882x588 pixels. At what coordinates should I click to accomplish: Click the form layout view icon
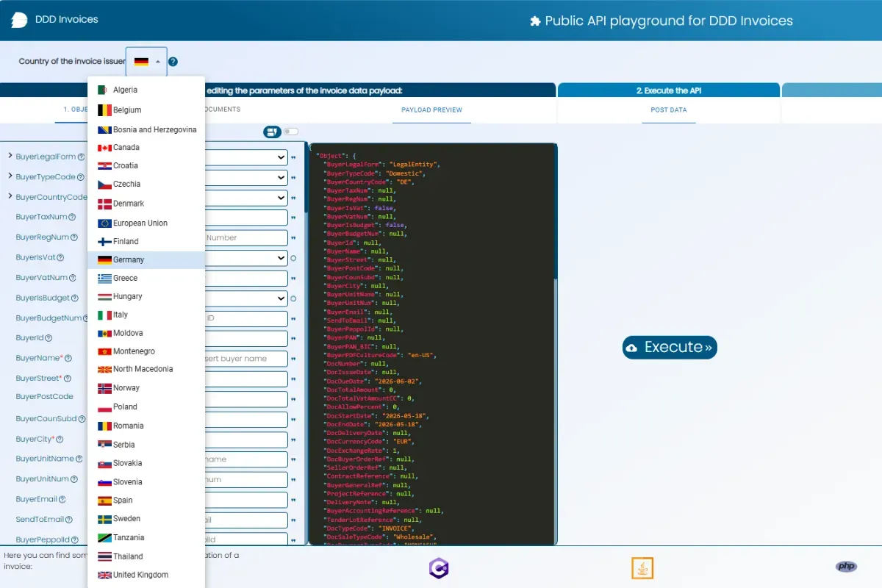pyautogui.click(x=272, y=132)
